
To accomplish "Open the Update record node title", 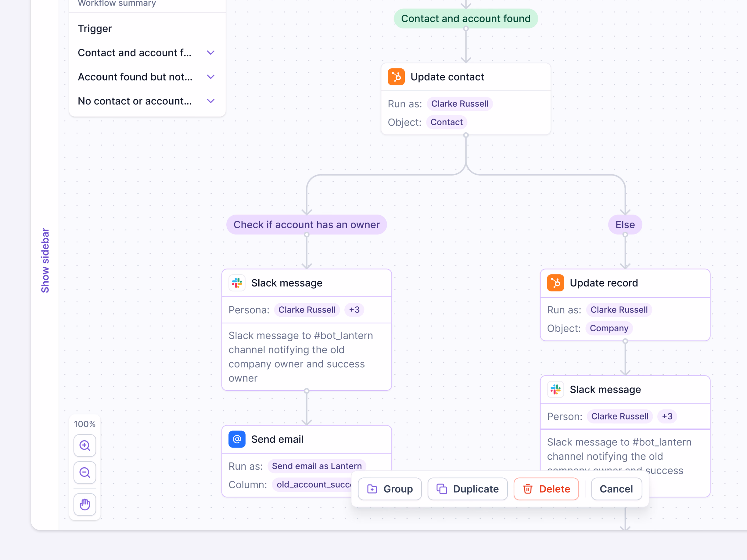I will pyautogui.click(x=604, y=283).
